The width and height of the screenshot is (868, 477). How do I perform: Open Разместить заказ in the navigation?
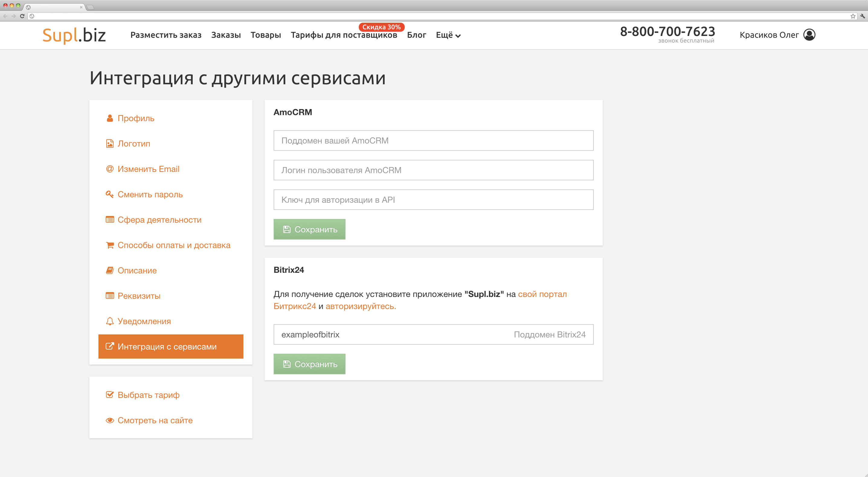coord(166,35)
